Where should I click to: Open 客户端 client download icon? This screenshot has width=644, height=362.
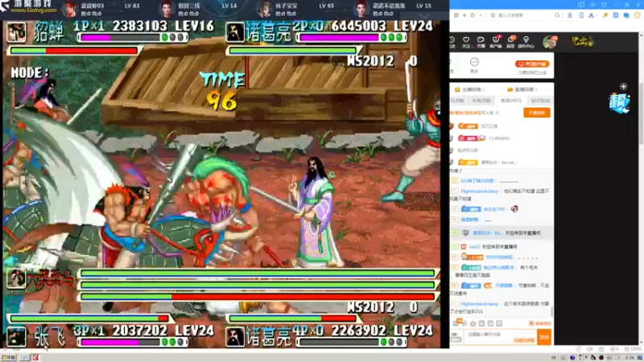(x=496, y=42)
